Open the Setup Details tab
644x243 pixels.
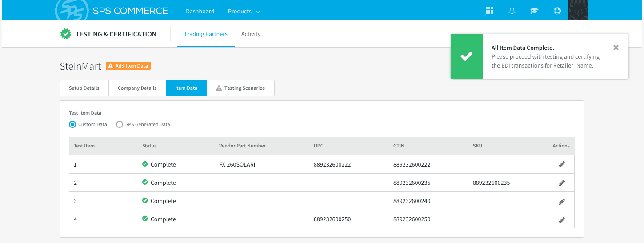point(84,88)
